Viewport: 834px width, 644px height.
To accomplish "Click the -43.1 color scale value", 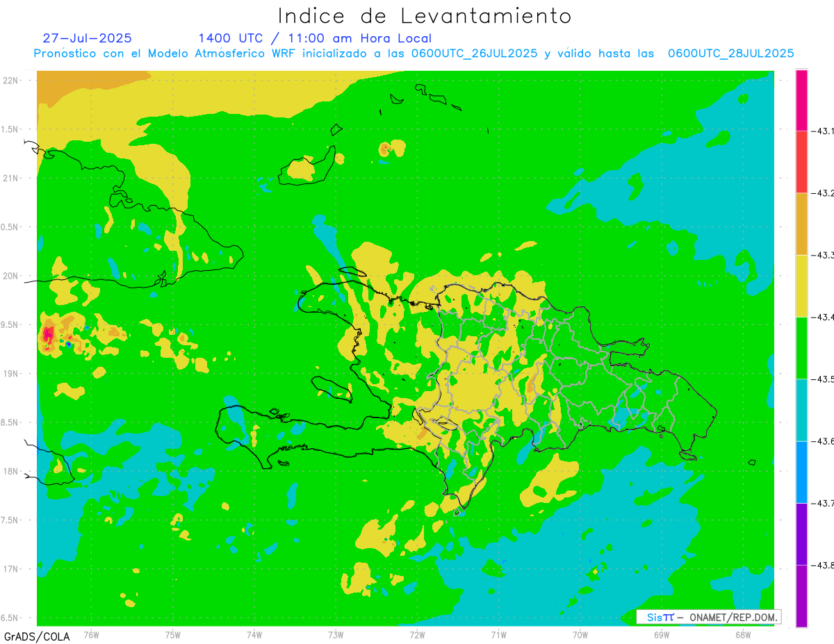I will pyautogui.click(x=823, y=131).
